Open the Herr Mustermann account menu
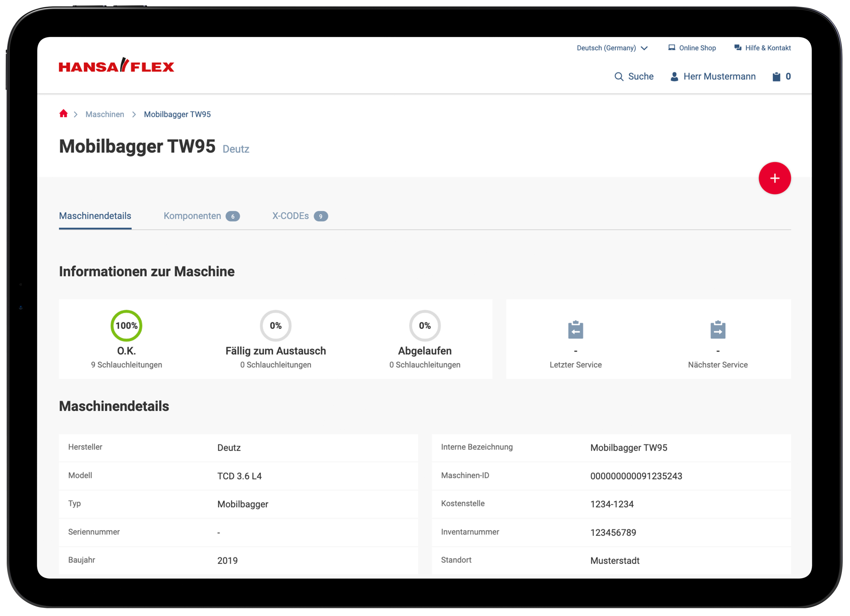The width and height of the screenshot is (850, 616). (713, 77)
